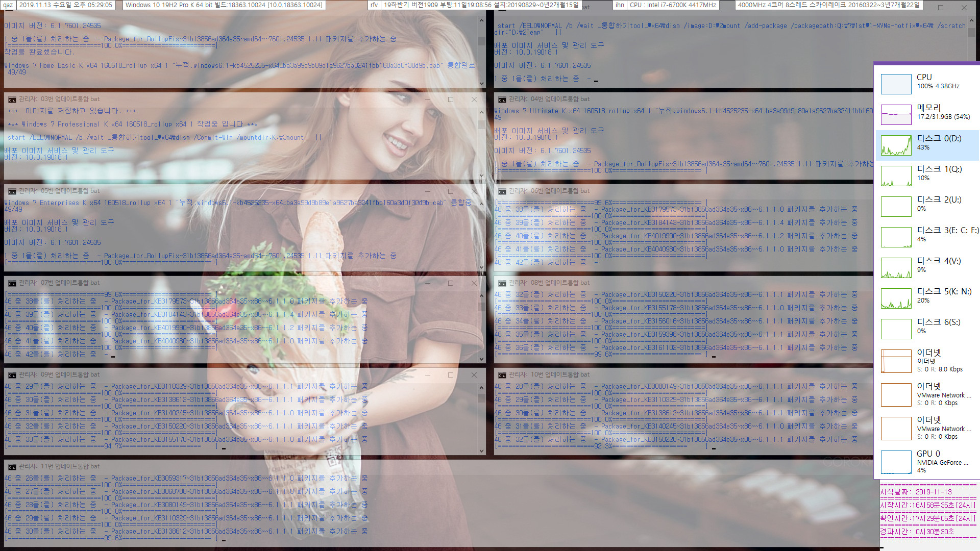Select 디스크 2(U:) performance entry
Screen dimensions: 980x551
928,206
